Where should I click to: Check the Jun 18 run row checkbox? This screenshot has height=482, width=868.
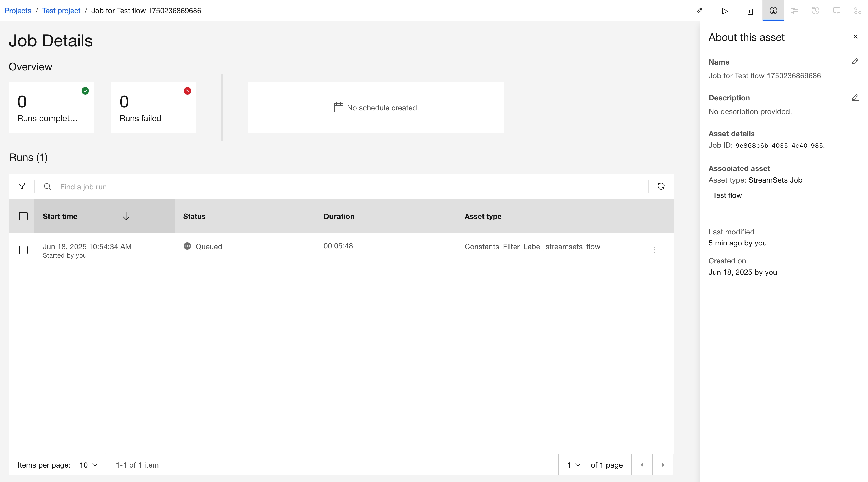23,250
